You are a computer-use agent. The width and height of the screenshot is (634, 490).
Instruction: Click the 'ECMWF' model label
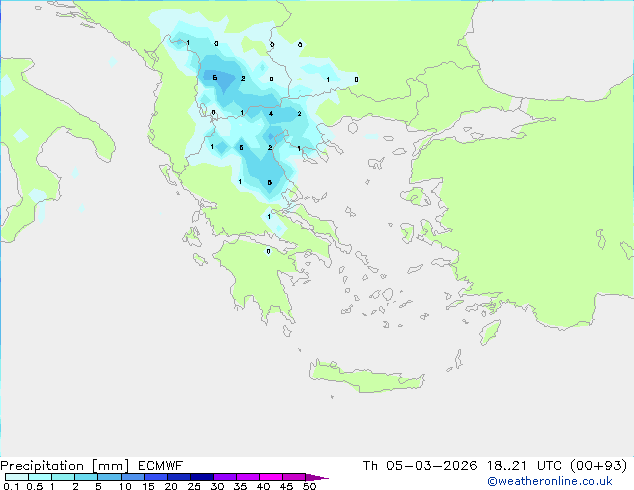point(161,466)
